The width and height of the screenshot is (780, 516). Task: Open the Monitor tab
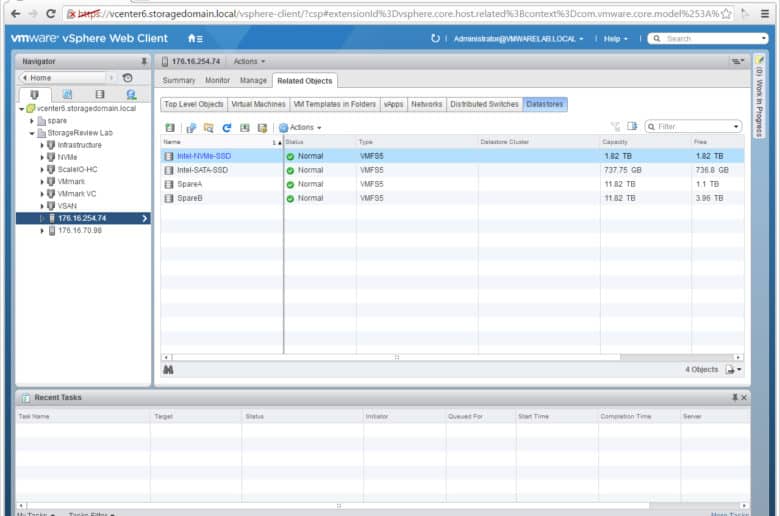coord(217,80)
